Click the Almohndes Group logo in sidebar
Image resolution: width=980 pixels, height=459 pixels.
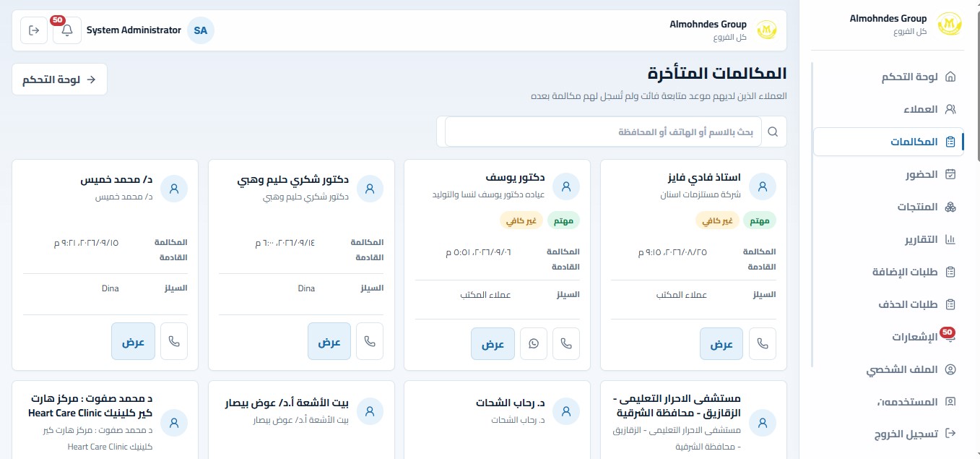click(949, 24)
